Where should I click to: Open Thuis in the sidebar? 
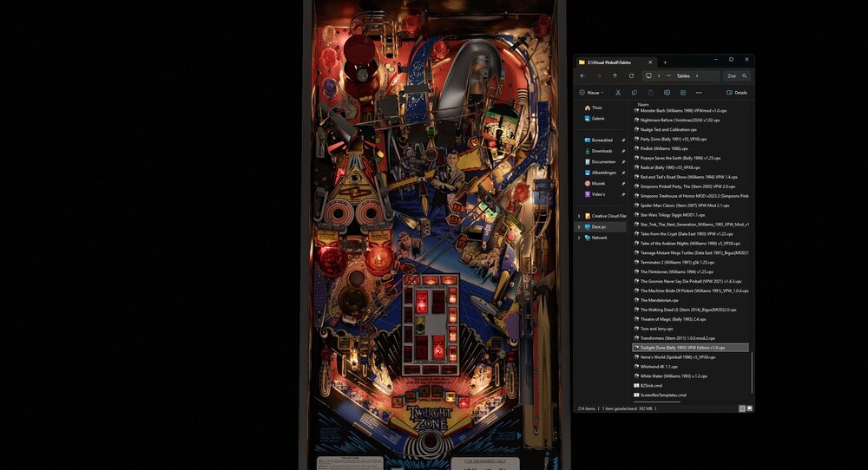click(597, 108)
